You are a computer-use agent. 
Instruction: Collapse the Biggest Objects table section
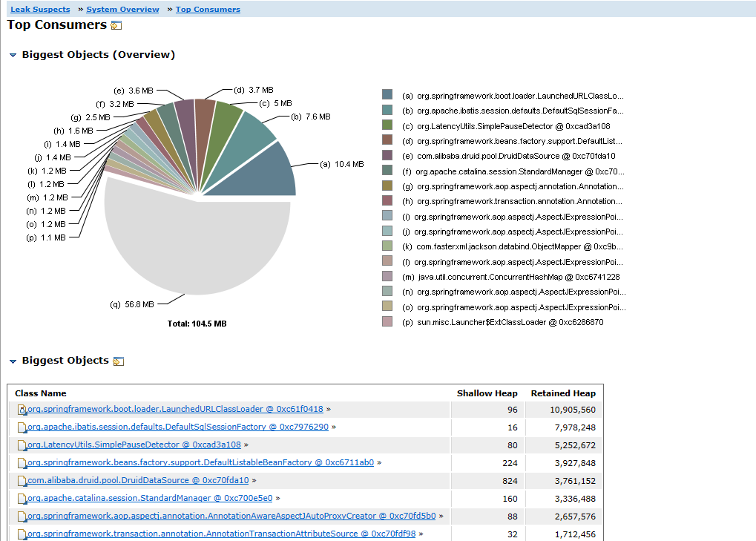pos(13,361)
